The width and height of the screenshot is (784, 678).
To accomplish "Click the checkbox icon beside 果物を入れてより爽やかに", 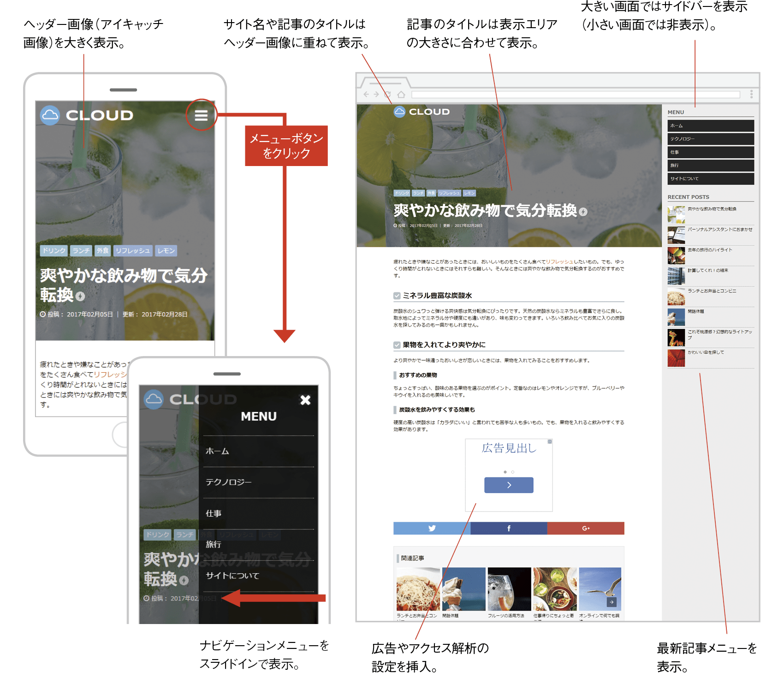I will tap(397, 345).
